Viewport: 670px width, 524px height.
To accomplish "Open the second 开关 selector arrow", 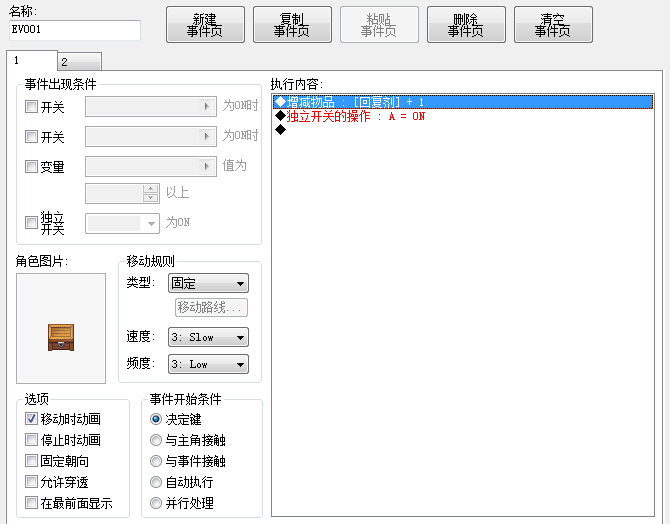I will click(207, 136).
